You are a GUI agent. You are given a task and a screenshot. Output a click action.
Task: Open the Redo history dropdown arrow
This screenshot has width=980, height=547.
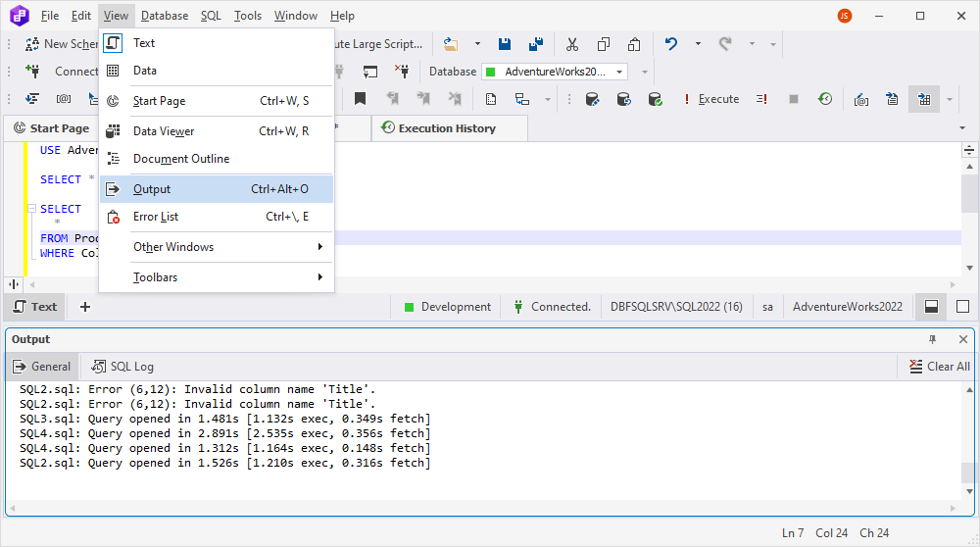pos(752,44)
